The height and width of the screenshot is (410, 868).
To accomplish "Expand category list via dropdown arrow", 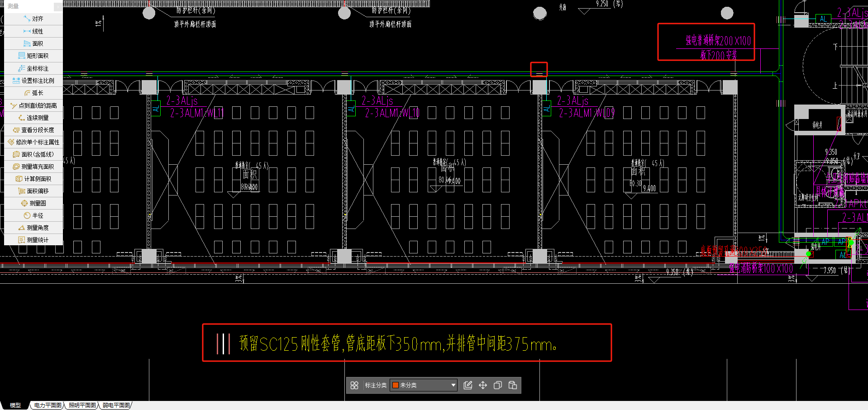I will click(x=453, y=385).
